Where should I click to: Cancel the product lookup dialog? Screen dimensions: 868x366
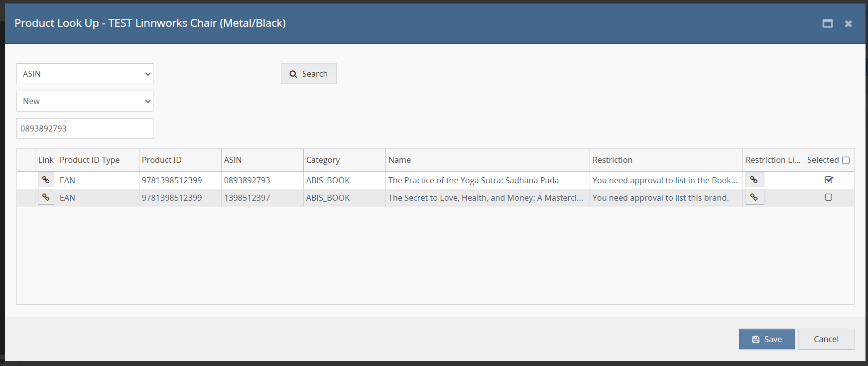pyautogui.click(x=826, y=339)
